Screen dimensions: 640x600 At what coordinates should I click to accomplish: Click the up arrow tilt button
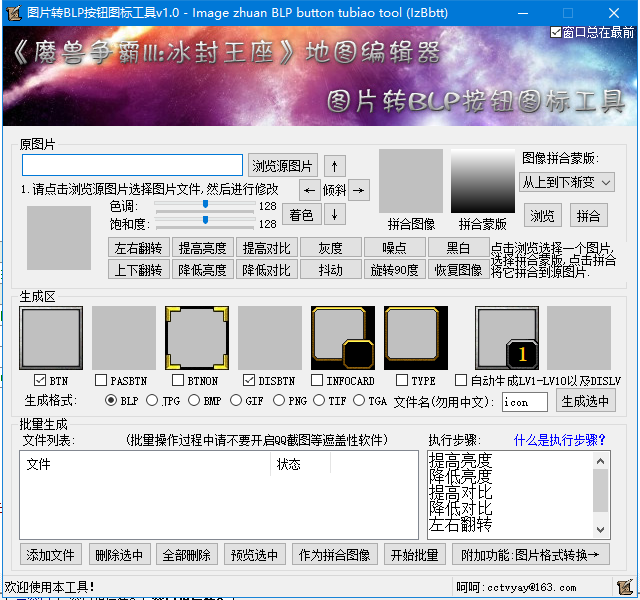click(335, 166)
